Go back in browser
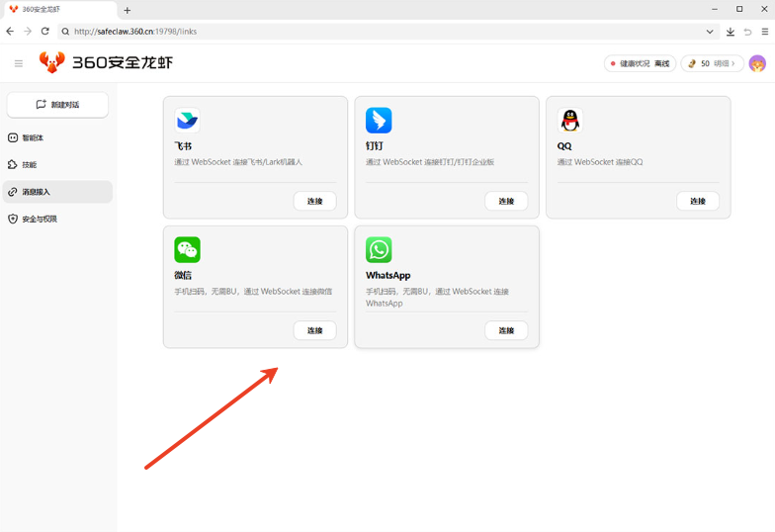Image resolution: width=775 pixels, height=532 pixels. click(x=10, y=32)
